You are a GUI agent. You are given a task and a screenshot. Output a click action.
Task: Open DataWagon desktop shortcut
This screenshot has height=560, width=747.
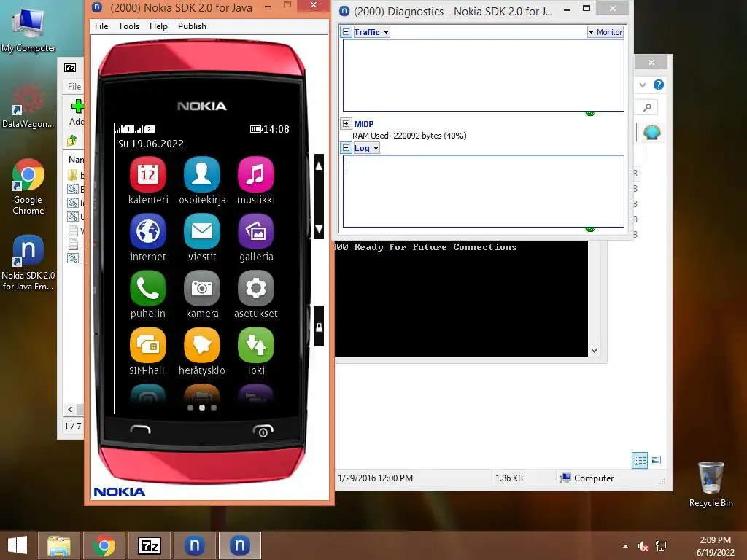pos(28,106)
